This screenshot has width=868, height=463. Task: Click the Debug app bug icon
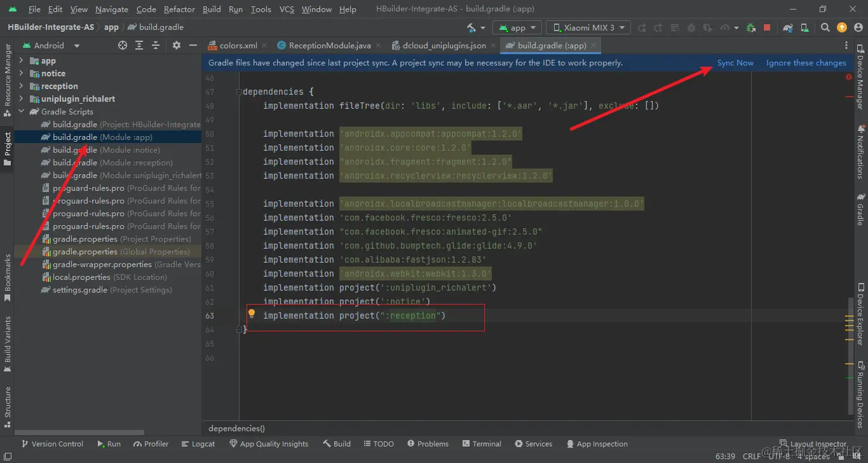691,27
